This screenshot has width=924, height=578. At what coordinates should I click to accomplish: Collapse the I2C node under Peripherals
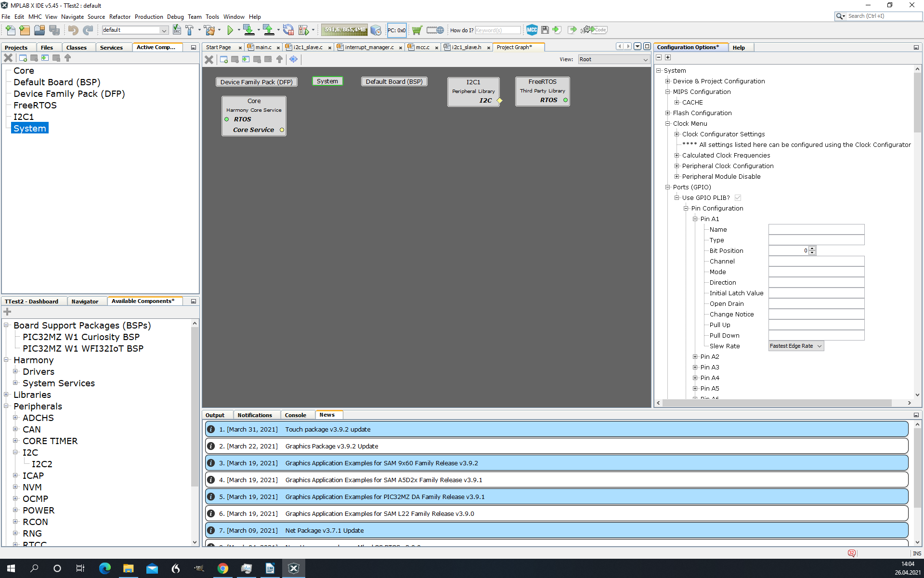tap(15, 452)
